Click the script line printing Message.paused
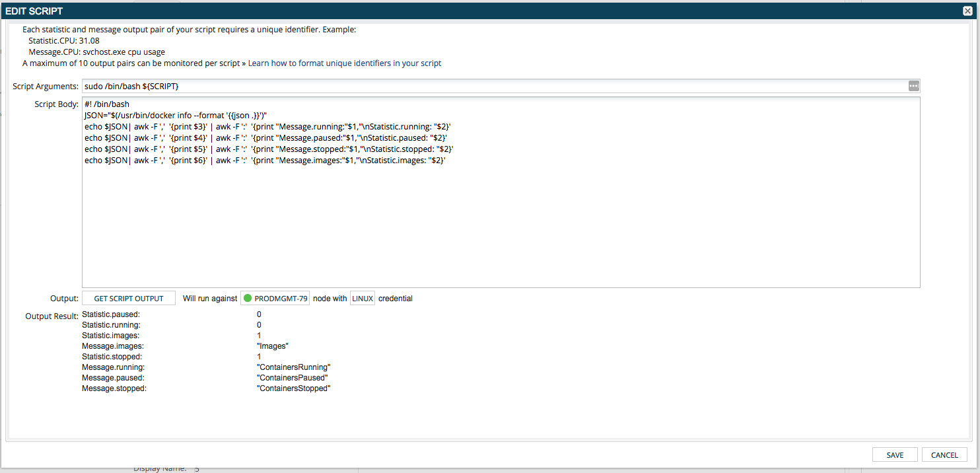980x473 pixels. point(266,137)
